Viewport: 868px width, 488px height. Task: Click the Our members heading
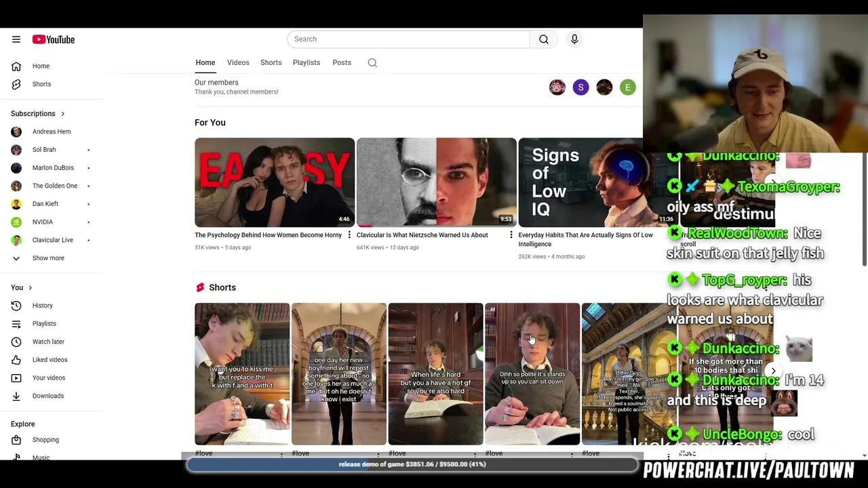(x=216, y=83)
